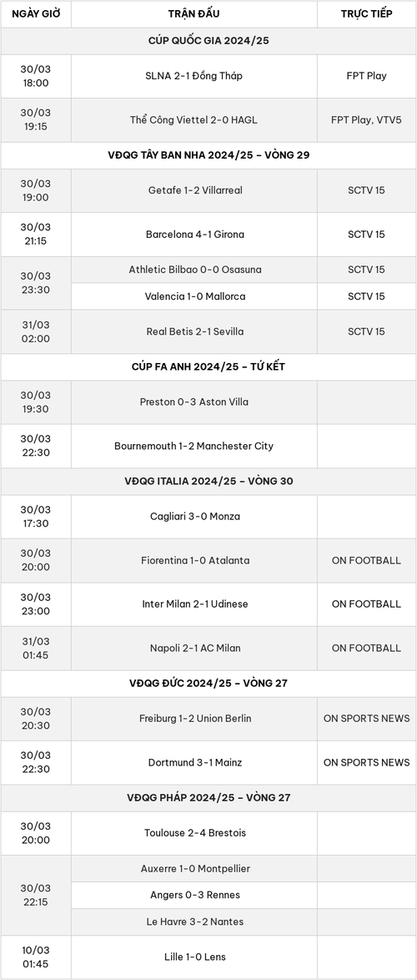Select the CÚP QUỐC GIA 2024/25 section header
Viewport: 417px width, 980px height.
tap(208, 41)
